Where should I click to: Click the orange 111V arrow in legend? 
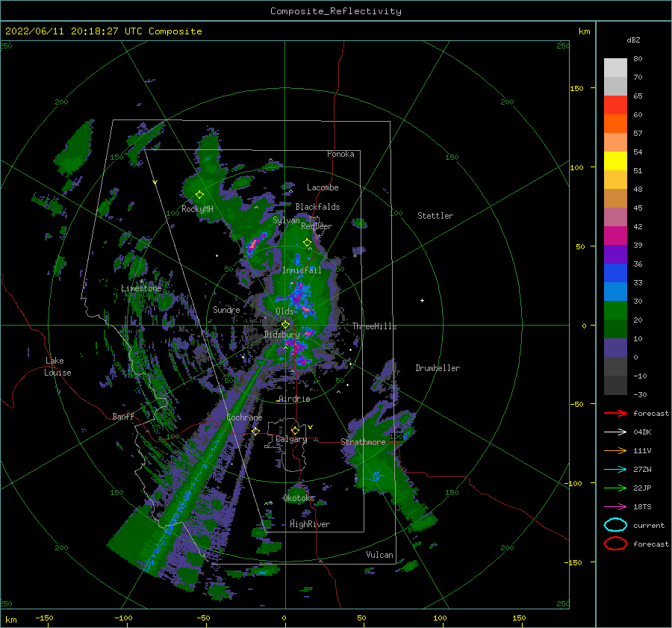[615, 450]
